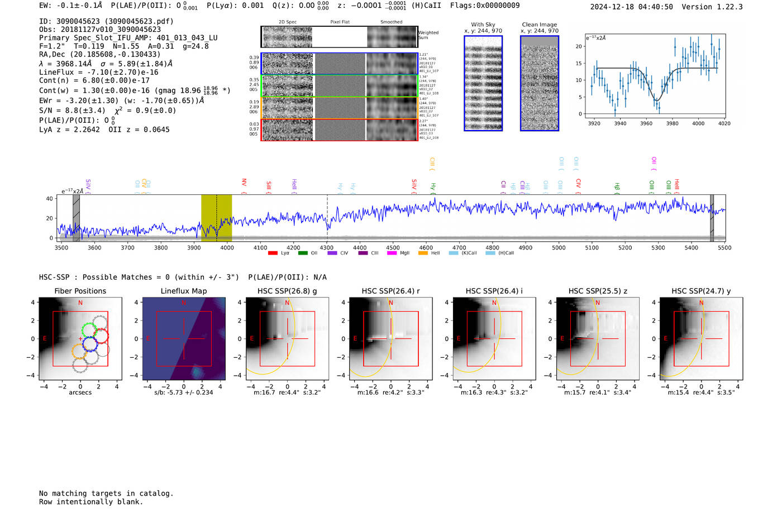Select the Weighted Sum 2D spectrum strip
Viewport: 782px width, 532px height.
340,37
